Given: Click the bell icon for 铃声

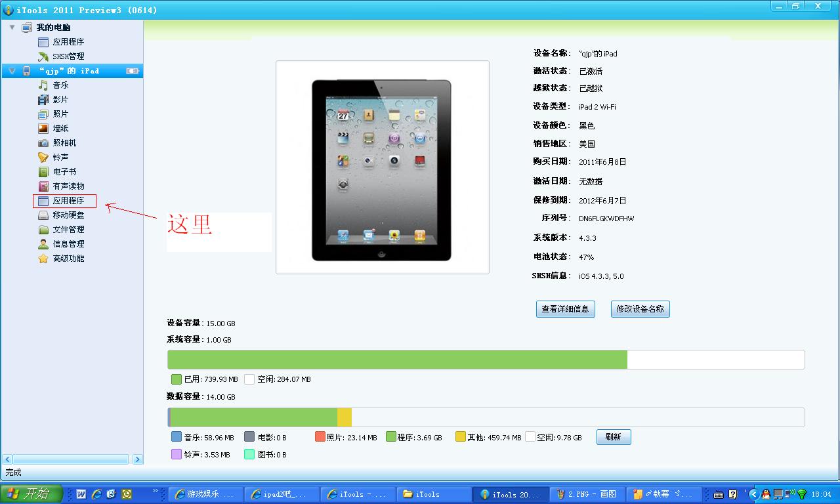Looking at the screenshot, I should (x=43, y=157).
